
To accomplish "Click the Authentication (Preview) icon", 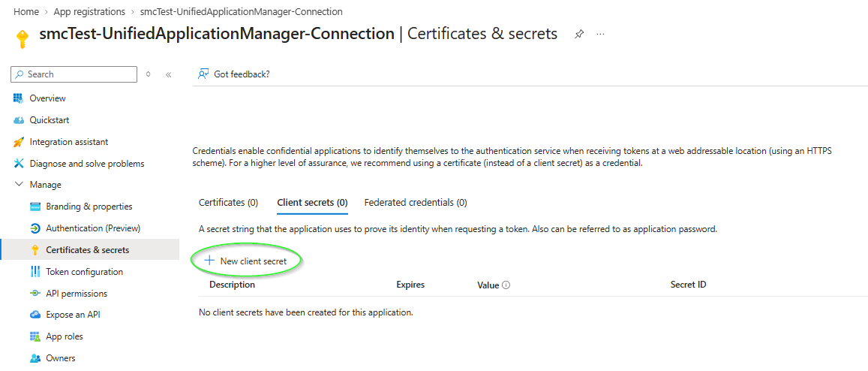I will pos(35,228).
